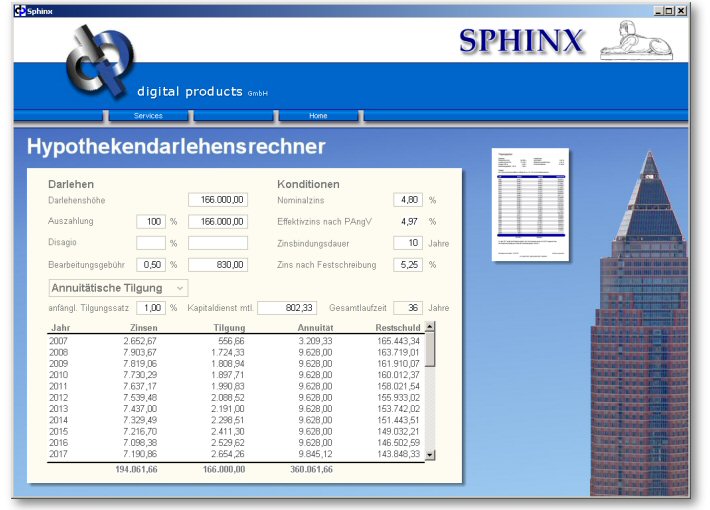This screenshot has width=710, height=510.
Task: Open the printable report thumbnail
Action: point(531,204)
